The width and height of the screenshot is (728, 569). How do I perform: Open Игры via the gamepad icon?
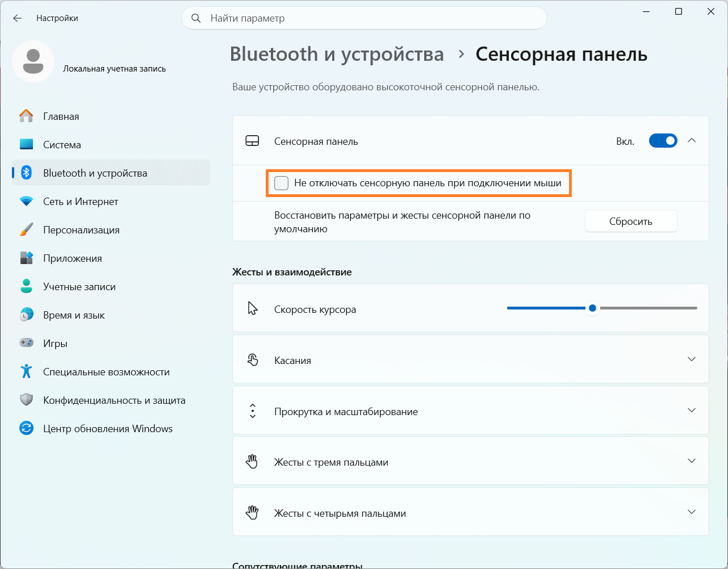26,343
